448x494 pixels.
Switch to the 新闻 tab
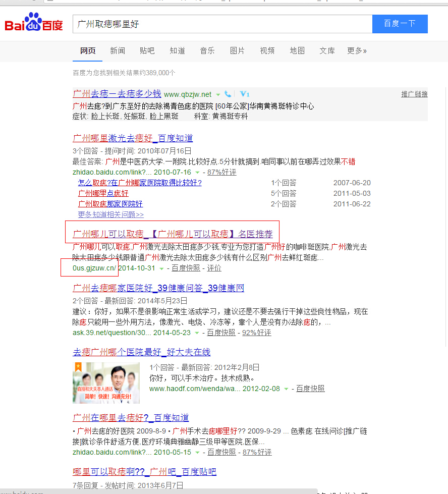click(118, 51)
